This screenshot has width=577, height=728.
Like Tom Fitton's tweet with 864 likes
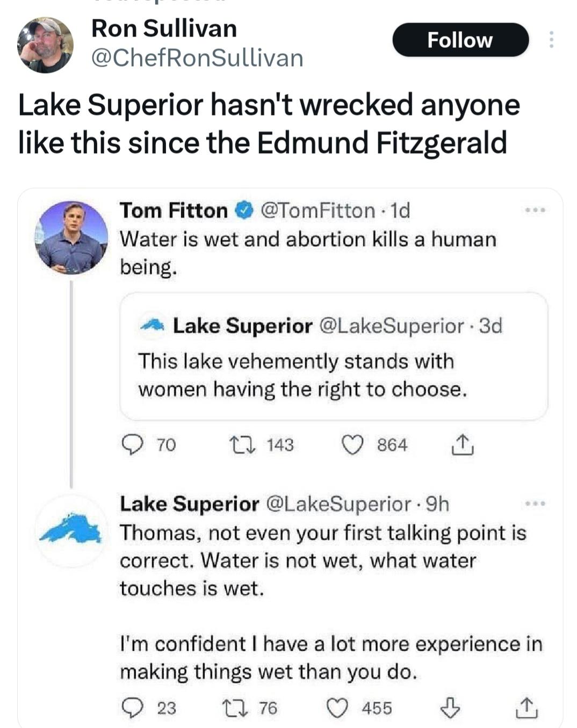click(352, 445)
